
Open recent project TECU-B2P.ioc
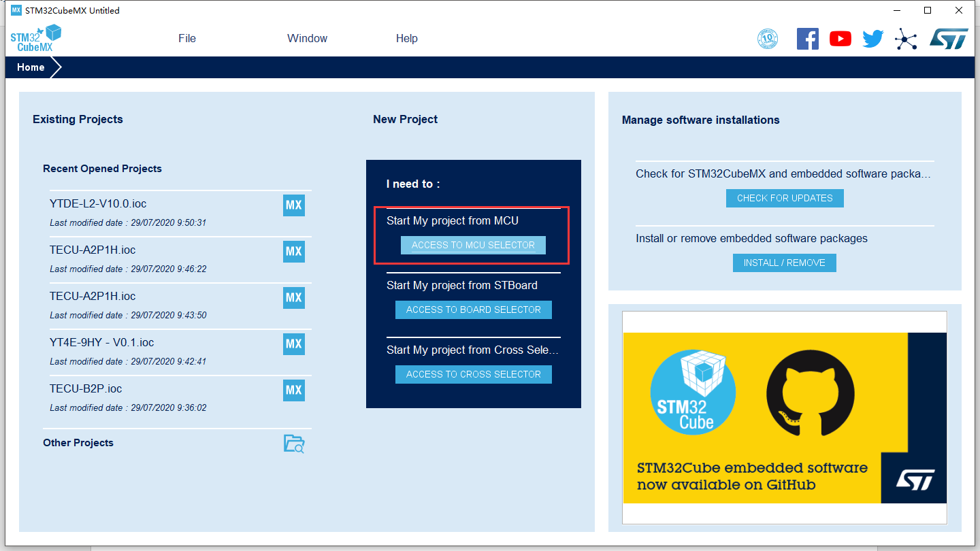(x=86, y=388)
